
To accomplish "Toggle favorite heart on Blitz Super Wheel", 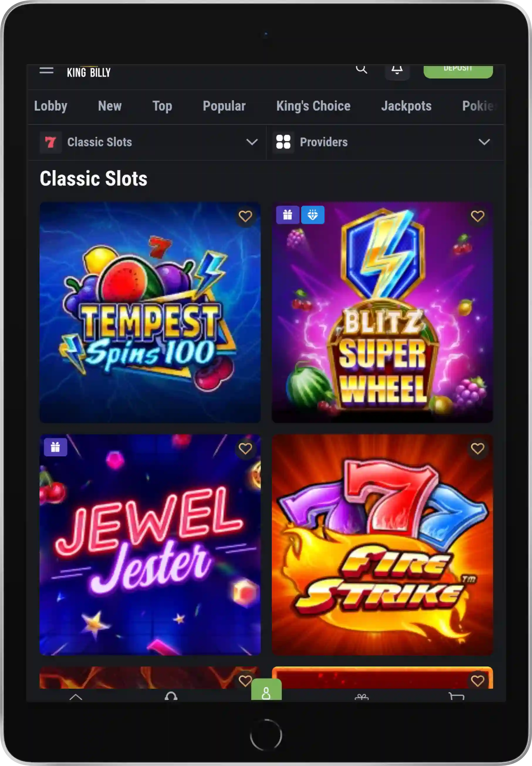I will pyautogui.click(x=477, y=216).
